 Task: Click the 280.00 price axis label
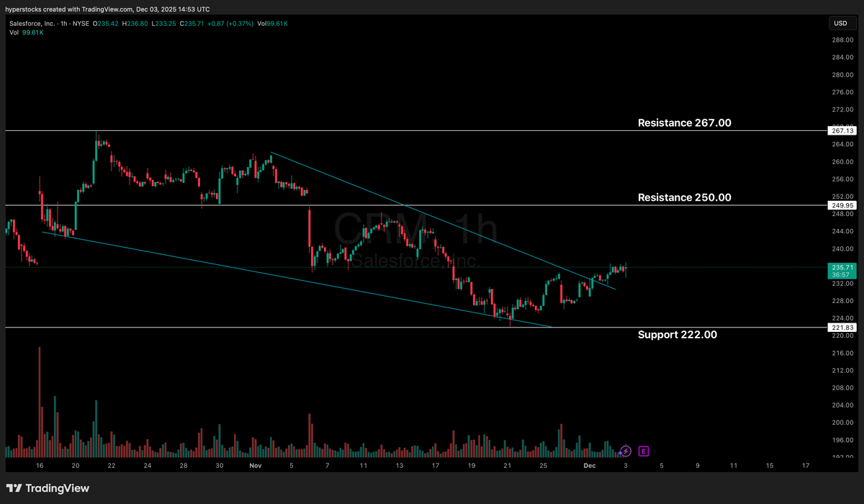(843, 75)
